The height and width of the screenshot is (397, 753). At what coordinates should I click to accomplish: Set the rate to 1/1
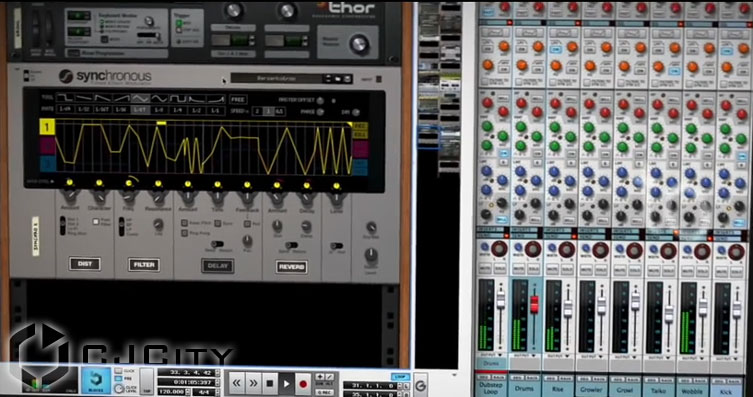(215, 110)
